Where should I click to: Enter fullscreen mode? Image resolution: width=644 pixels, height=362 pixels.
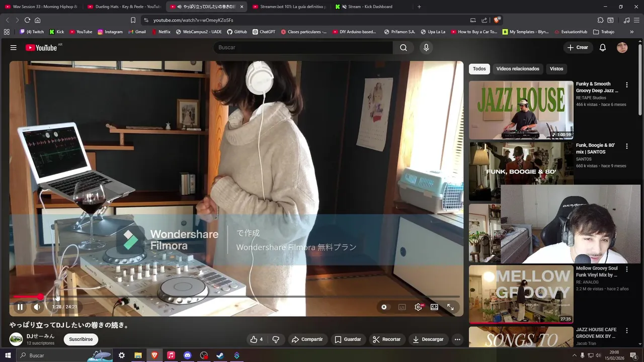coord(450,307)
